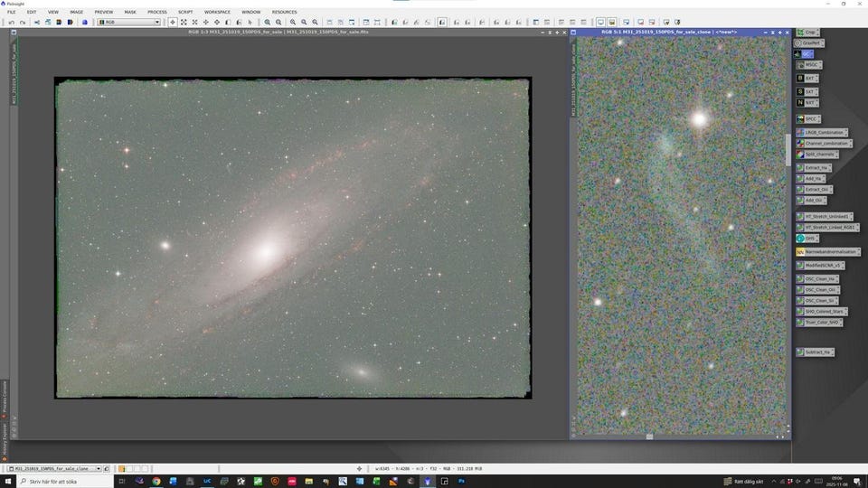Image resolution: width=868 pixels, height=488 pixels.
Task: Open the HT_Stretch_Unlinked1 process icon
Action: [826, 217]
